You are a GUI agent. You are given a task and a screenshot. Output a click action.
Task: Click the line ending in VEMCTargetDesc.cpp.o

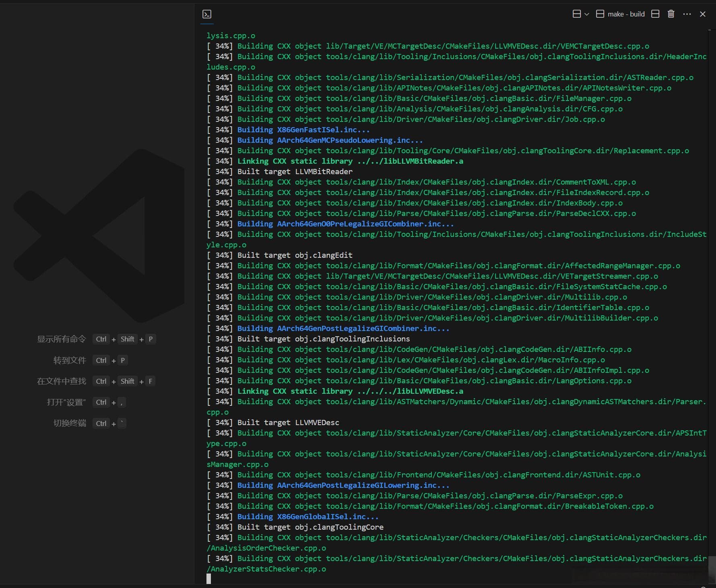coord(428,46)
